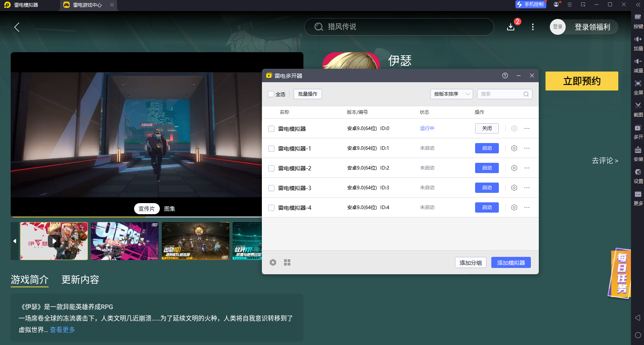Take a screenshot with 截图 scissors icon
This screenshot has width=644, height=345.
click(638, 110)
